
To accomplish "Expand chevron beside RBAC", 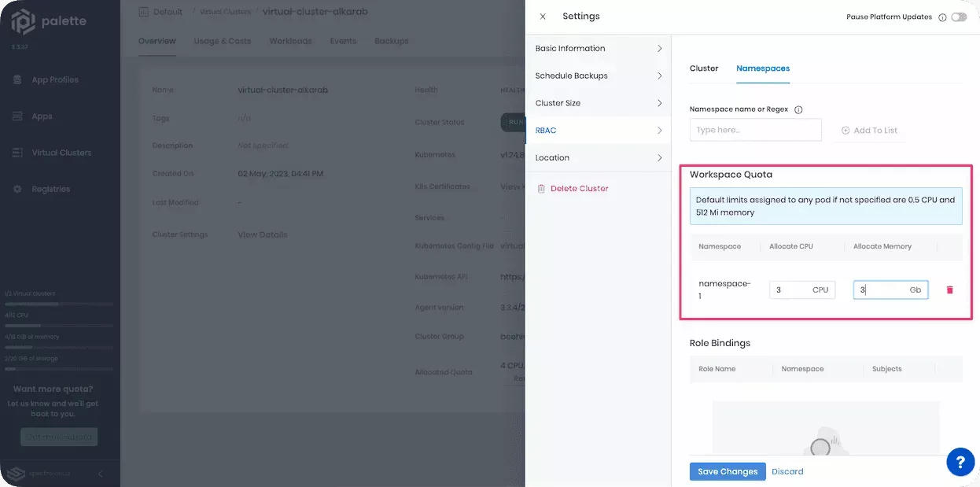I will click(659, 131).
